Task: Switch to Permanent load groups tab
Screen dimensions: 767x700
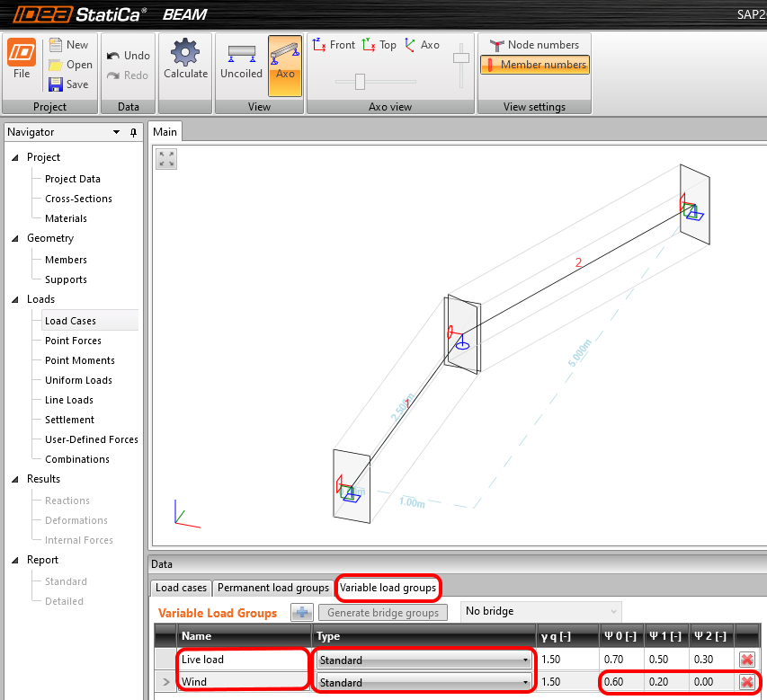Action: tap(272, 589)
